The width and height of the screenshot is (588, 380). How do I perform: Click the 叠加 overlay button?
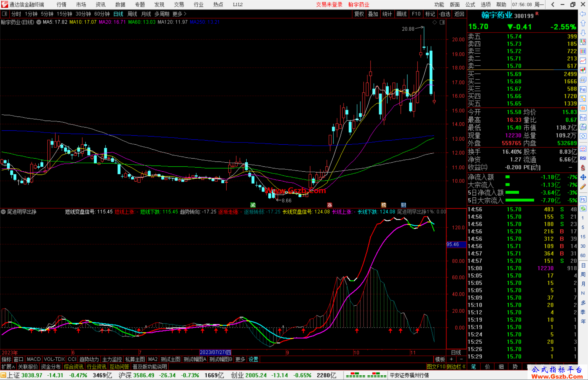373,14
